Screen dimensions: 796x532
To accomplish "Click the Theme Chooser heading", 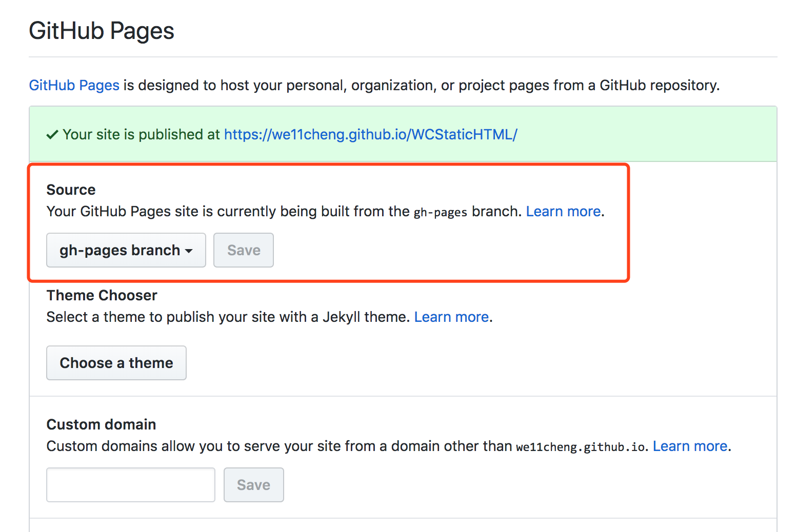I will tap(102, 295).
